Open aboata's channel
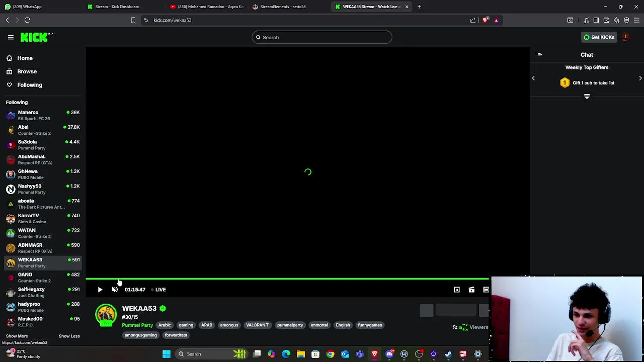This screenshot has height=362, width=644. pos(43,204)
